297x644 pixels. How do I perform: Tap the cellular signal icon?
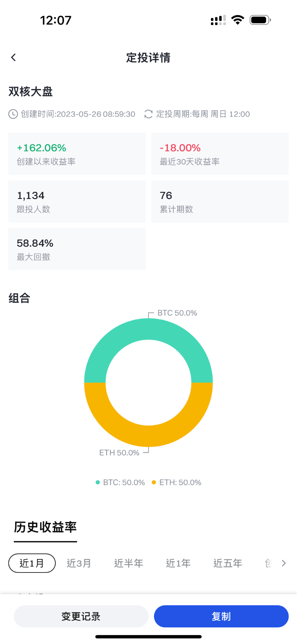click(218, 20)
